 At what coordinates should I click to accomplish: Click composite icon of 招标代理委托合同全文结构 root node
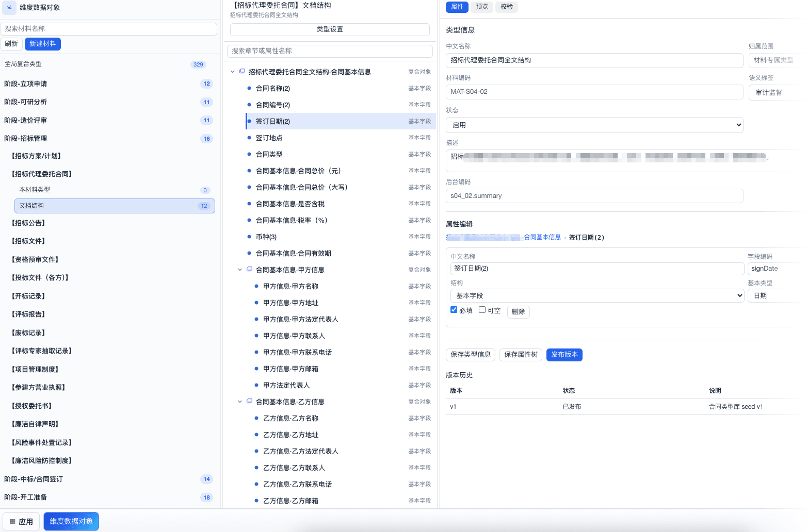click(243, 72)
